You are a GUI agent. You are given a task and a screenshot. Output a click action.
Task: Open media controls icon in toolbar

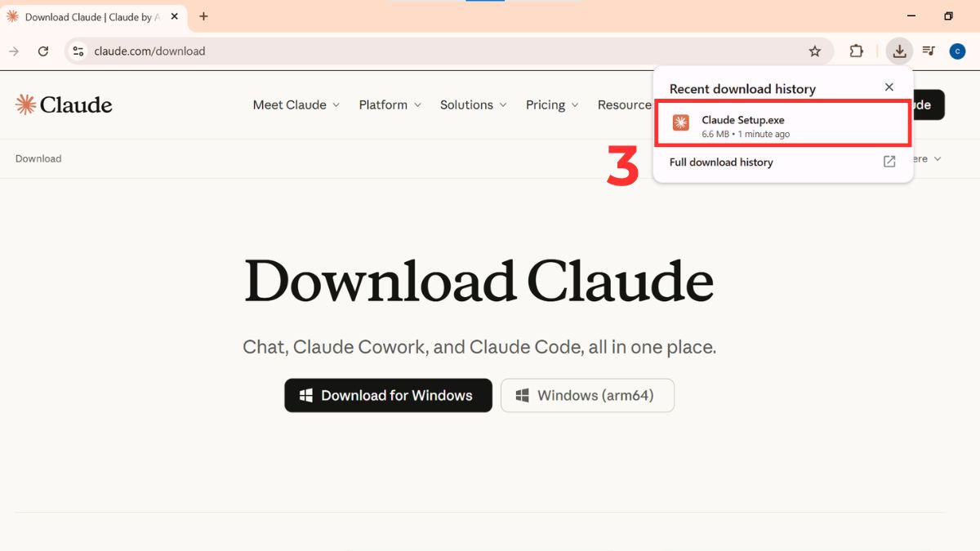tap(929, 51)
